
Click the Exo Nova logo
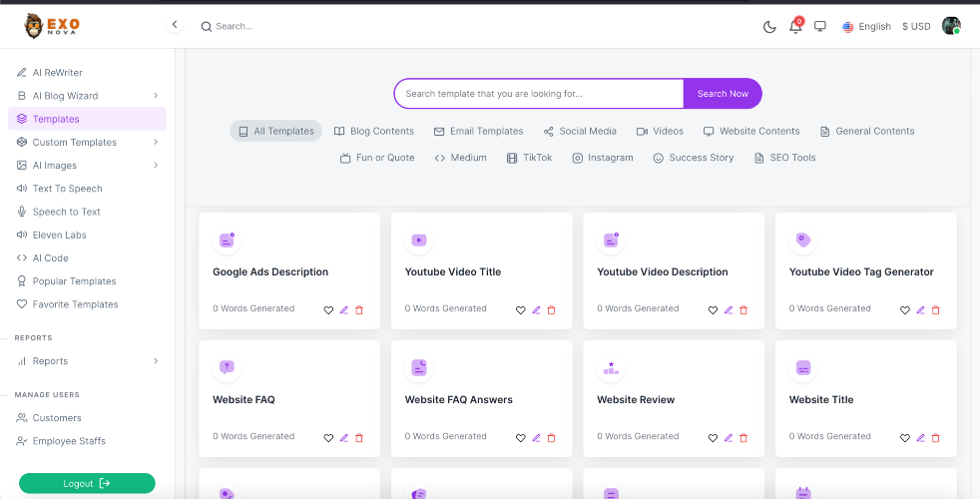52,26
